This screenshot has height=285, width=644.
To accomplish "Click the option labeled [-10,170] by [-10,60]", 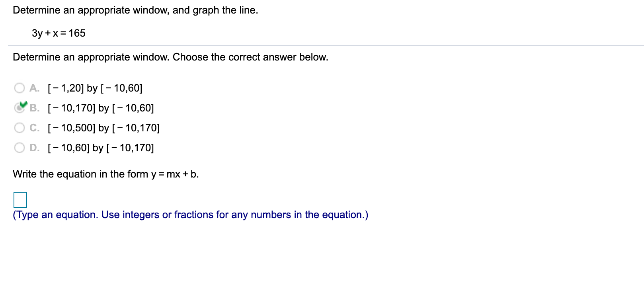I will (x=100, y=107).
